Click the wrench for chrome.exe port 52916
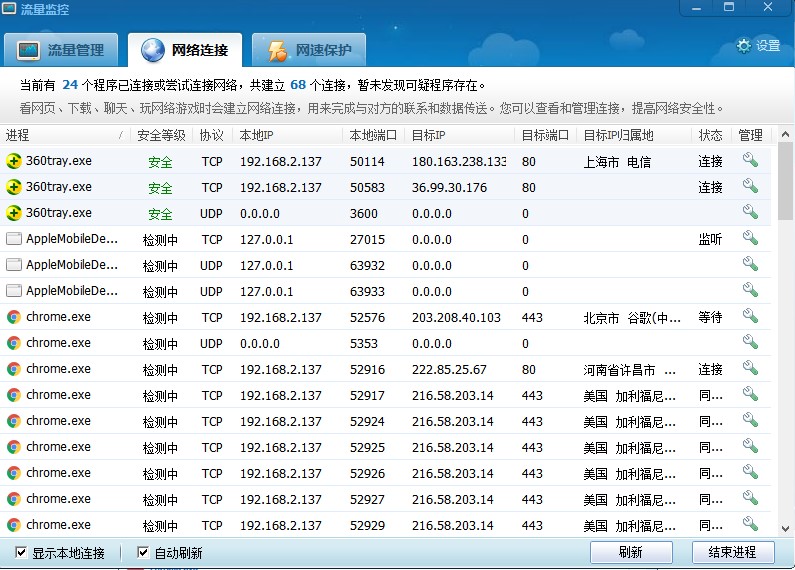 click(749, 369)
